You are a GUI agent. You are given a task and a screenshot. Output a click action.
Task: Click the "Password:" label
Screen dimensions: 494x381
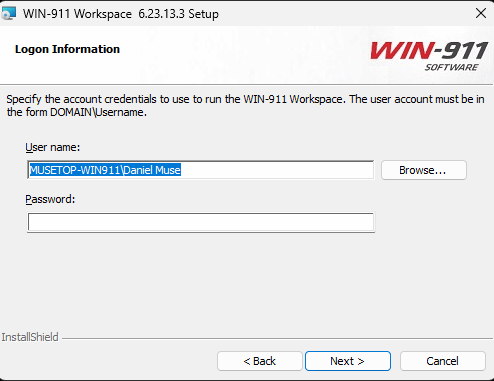pyautogui.click(x=50, y=199)
